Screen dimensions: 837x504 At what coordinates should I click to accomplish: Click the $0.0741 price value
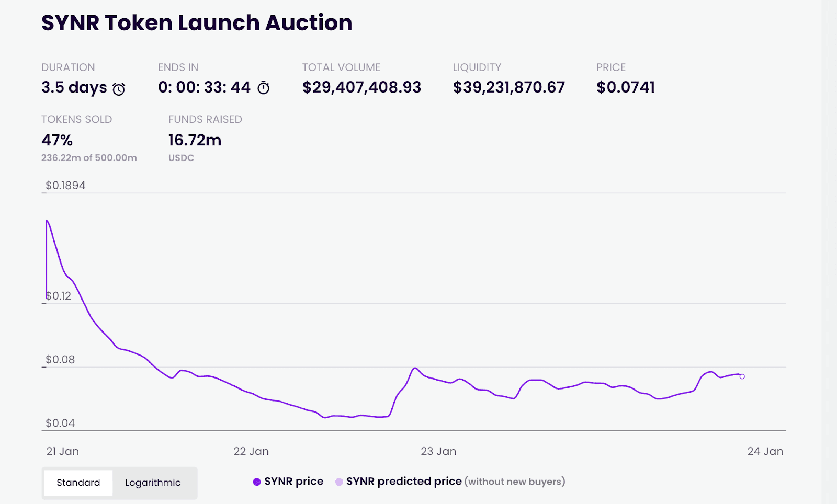(626, 87)
